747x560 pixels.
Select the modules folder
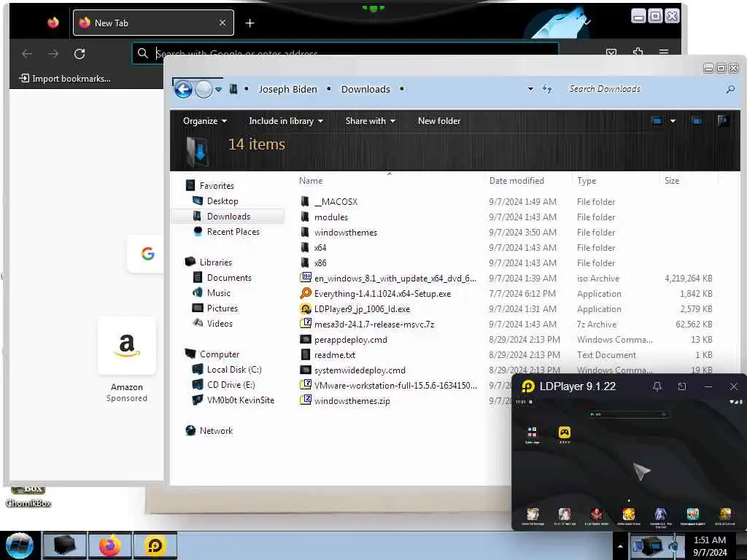pos(331,217)
